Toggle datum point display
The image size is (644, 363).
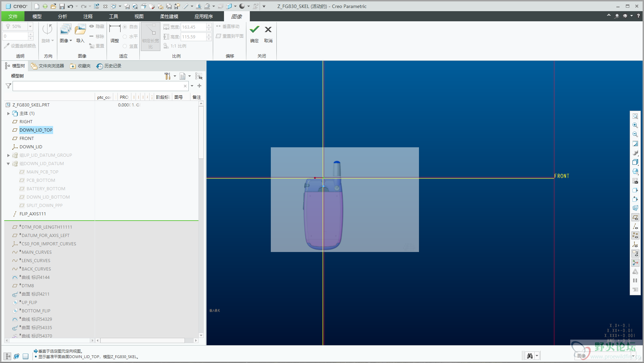pyautogui.click(x=635, y=236)
